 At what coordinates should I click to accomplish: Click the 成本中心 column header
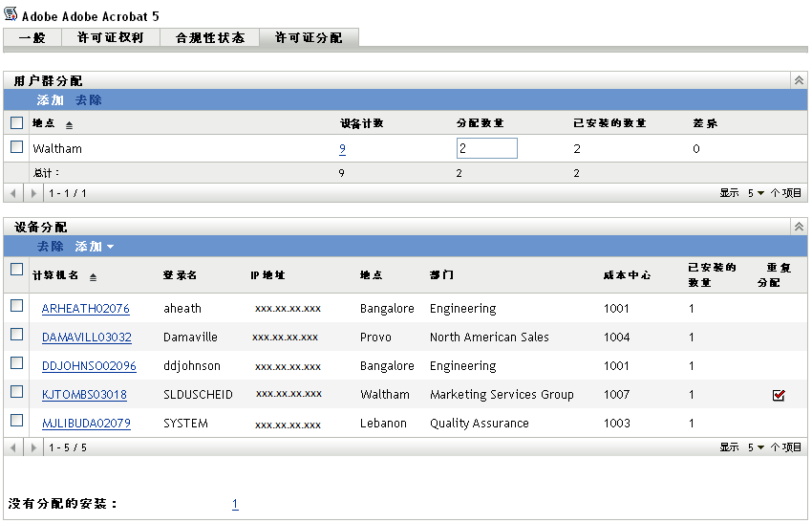[x=627, y=275]
